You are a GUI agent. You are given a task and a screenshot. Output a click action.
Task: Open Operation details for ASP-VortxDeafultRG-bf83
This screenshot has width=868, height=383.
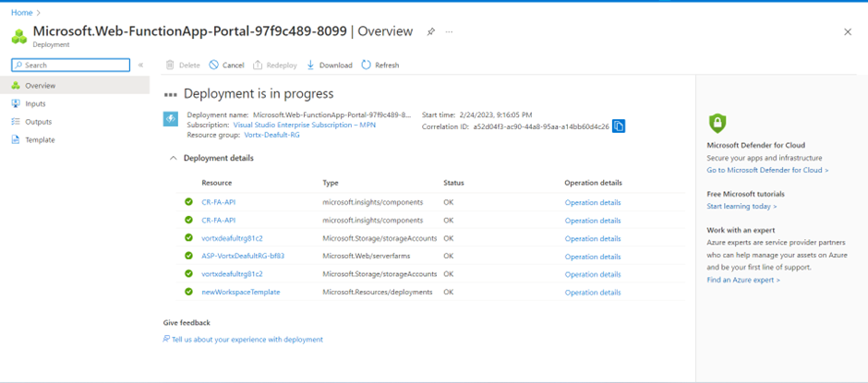(593, 257)
